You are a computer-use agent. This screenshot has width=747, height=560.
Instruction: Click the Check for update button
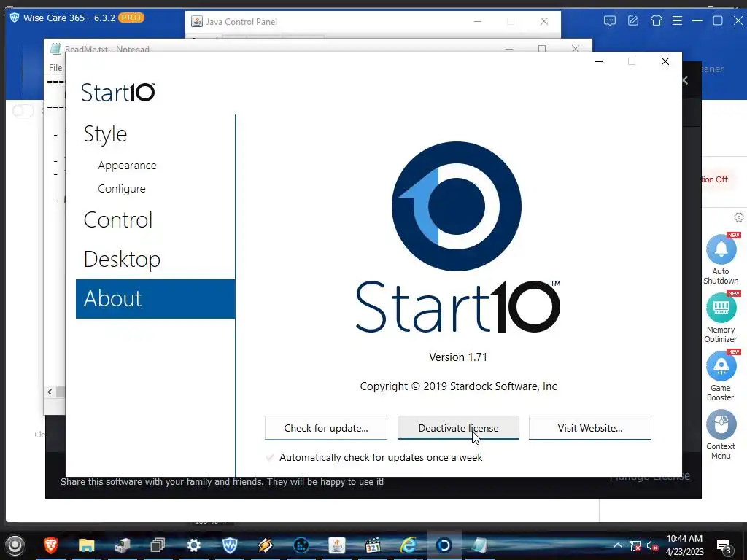(x=326, y=427)
